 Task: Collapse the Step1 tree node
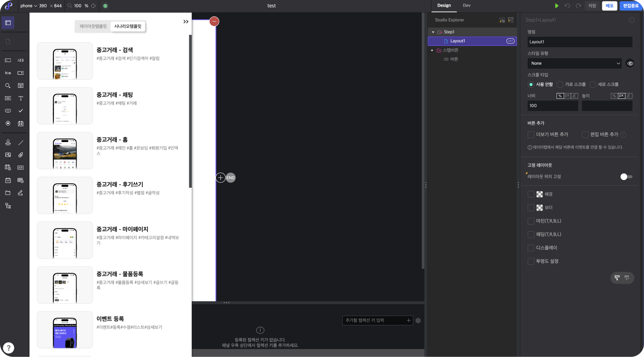tap(433, 32)
